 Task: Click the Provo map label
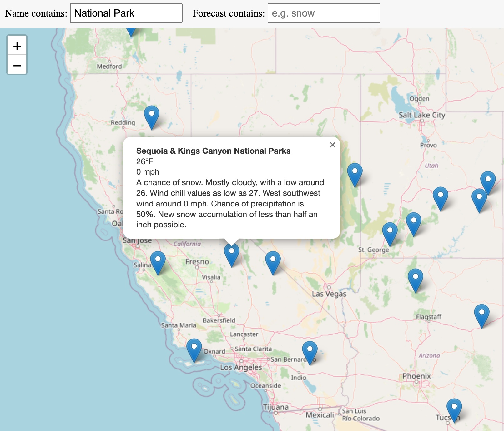[428, 145]
